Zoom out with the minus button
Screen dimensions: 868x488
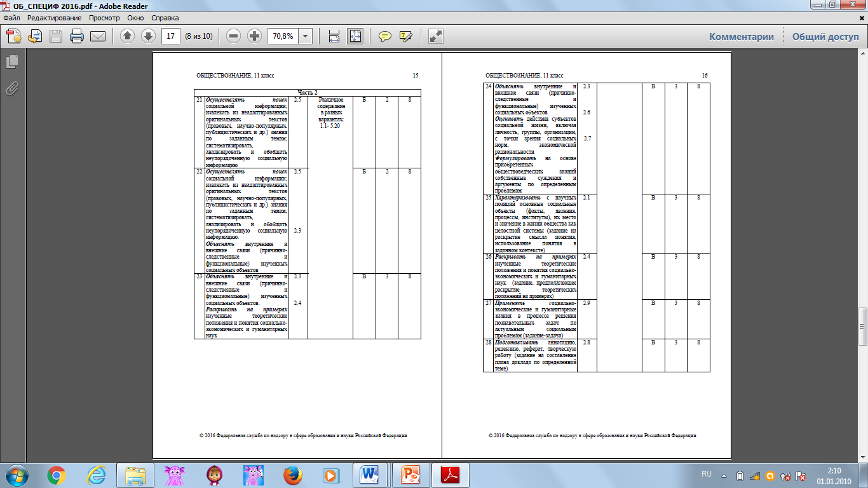(233, 36)
